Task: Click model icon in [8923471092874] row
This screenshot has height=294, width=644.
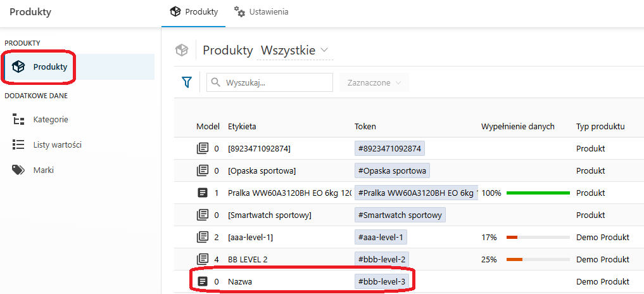Action: tap(203, 148)
